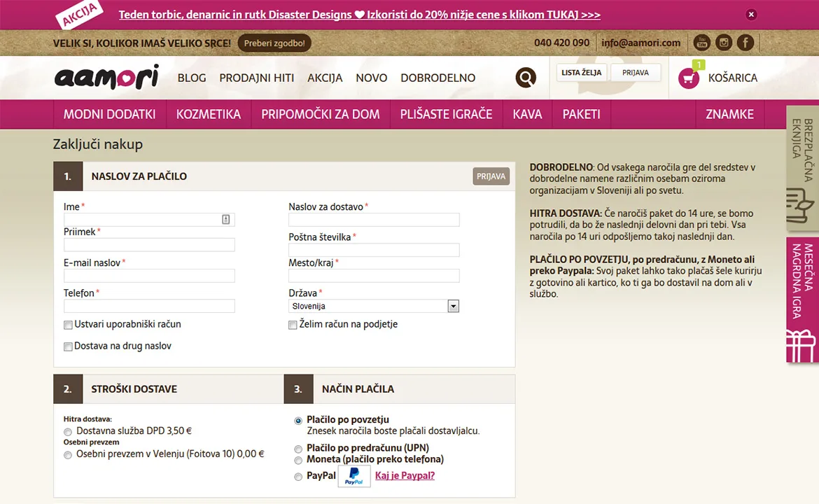Close the promo banner with X
Screen dimensions: 819x504
tap(751, 15)
